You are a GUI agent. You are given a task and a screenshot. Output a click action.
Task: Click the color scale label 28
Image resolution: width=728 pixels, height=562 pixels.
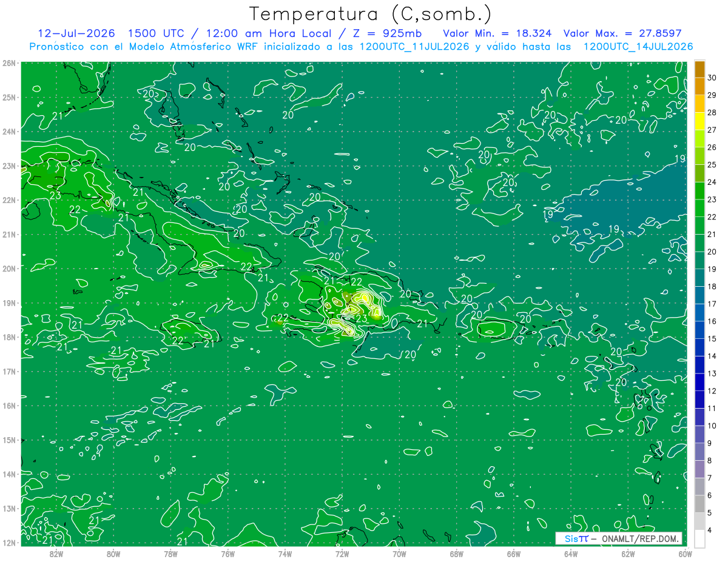tap(712, 113)
